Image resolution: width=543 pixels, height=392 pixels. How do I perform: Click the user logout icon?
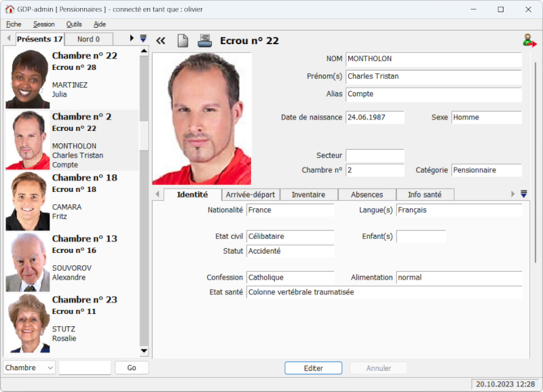(x=529, y=41)
